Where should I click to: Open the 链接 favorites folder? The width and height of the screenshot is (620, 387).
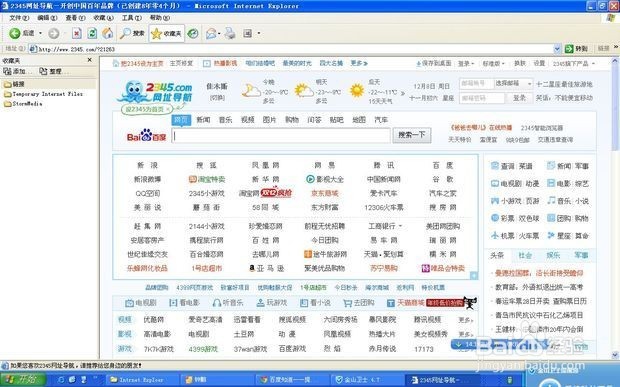(14, 84)
